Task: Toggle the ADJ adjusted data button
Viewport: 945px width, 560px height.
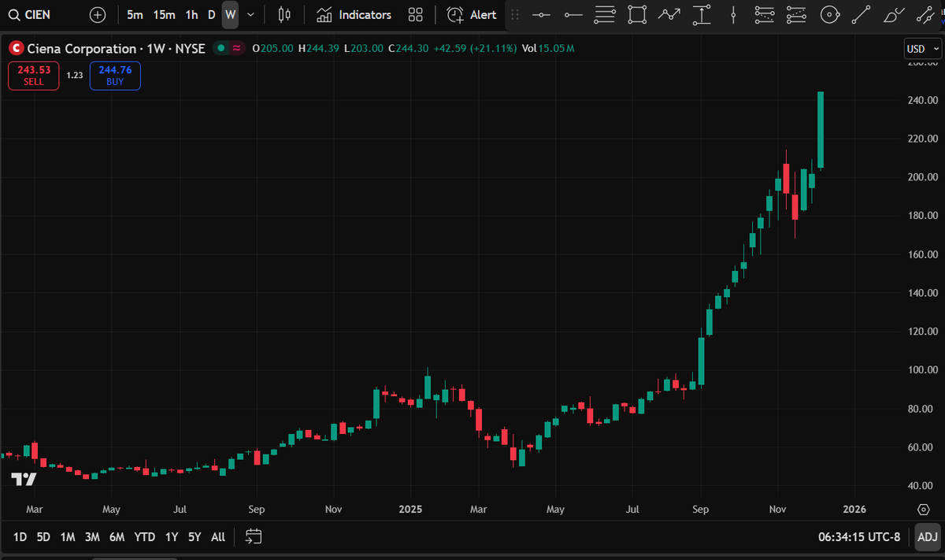Action: coord(928,537)
